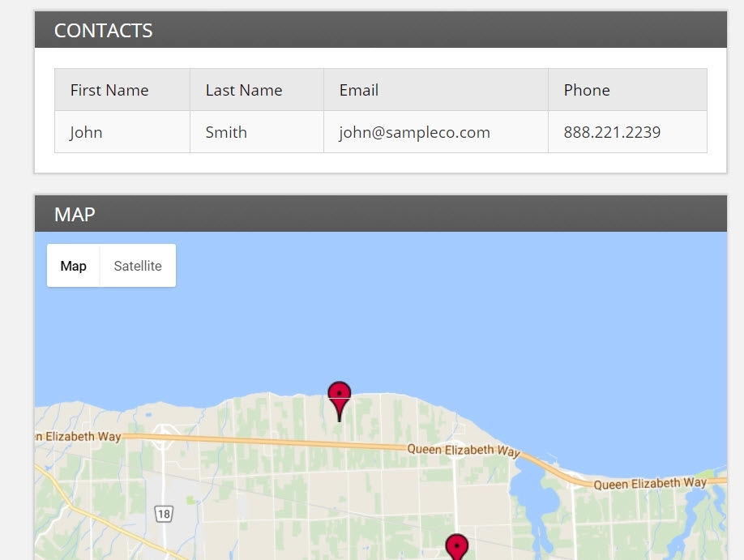Click the MAP panel header
The height and width of the screenshot is (560, 744).
[x=381, y=214]
